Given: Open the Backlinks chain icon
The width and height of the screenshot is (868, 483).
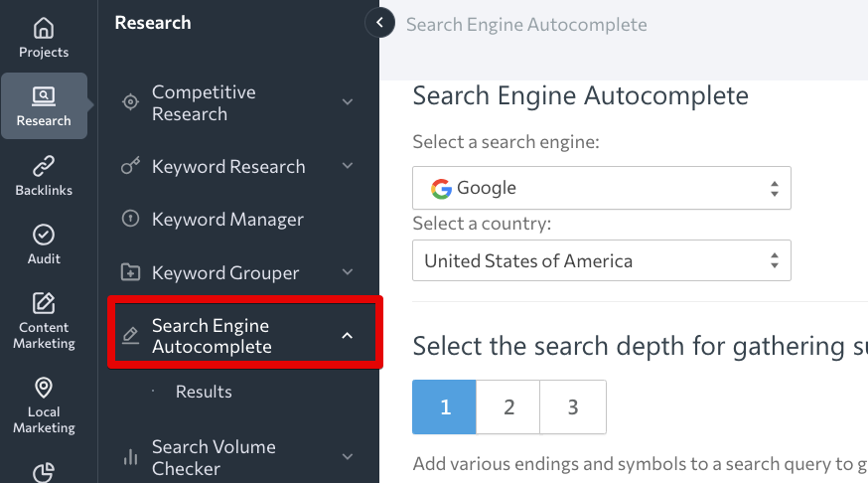Looking at the screenshot, I should click(x=44, y=166).
